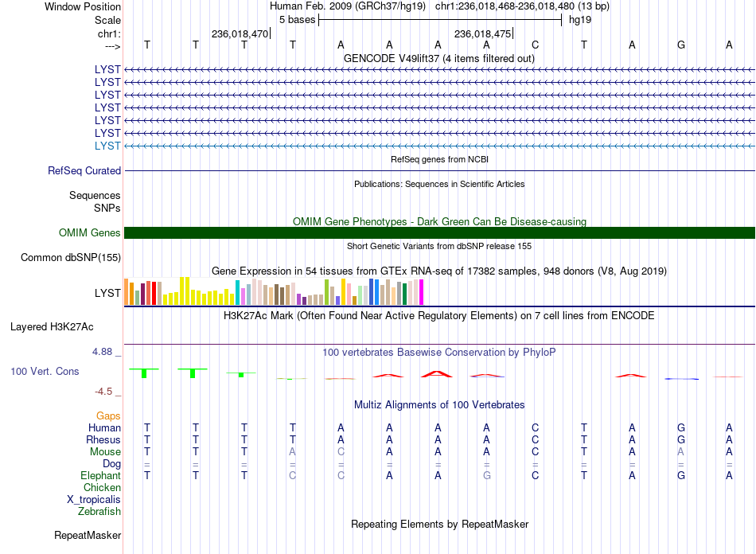756x554 pixels.
Task: Click the tallest red PhyloP conservation peak
Action: (437, 373)
